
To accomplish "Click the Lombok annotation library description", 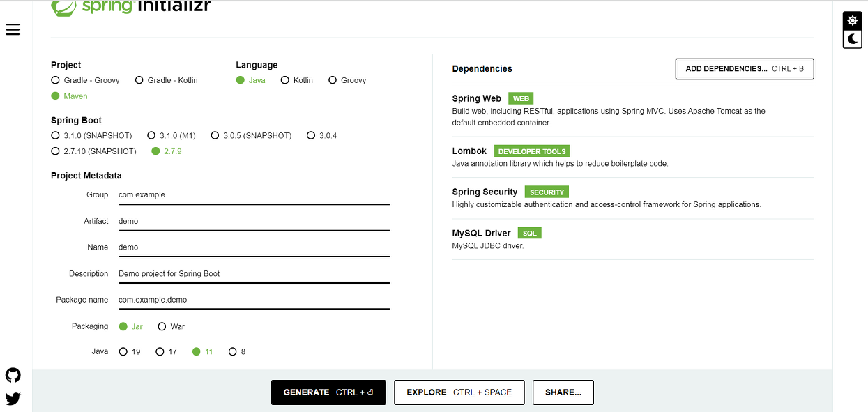I will tap(560, 164).
